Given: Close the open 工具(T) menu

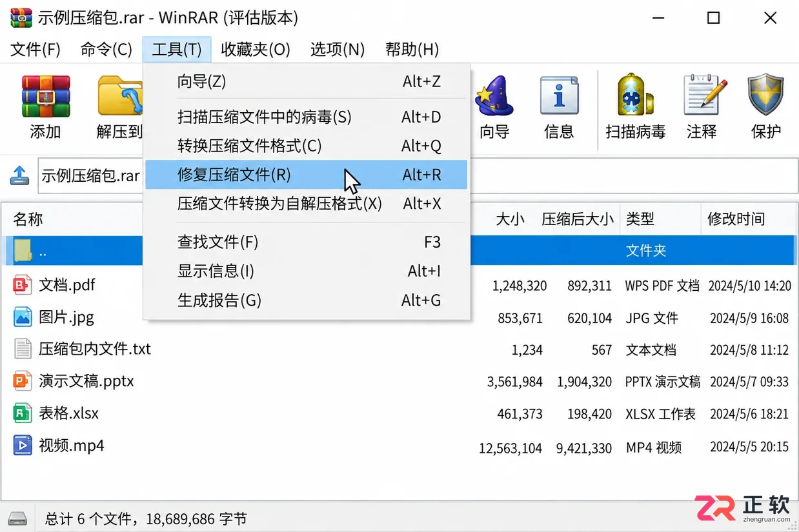Looking at the screenshot, I should click(177, 50).
